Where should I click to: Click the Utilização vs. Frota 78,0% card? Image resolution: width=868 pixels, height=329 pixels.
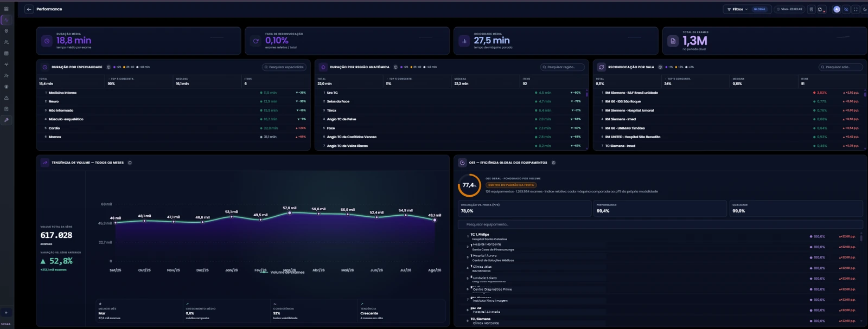(525, 209)
